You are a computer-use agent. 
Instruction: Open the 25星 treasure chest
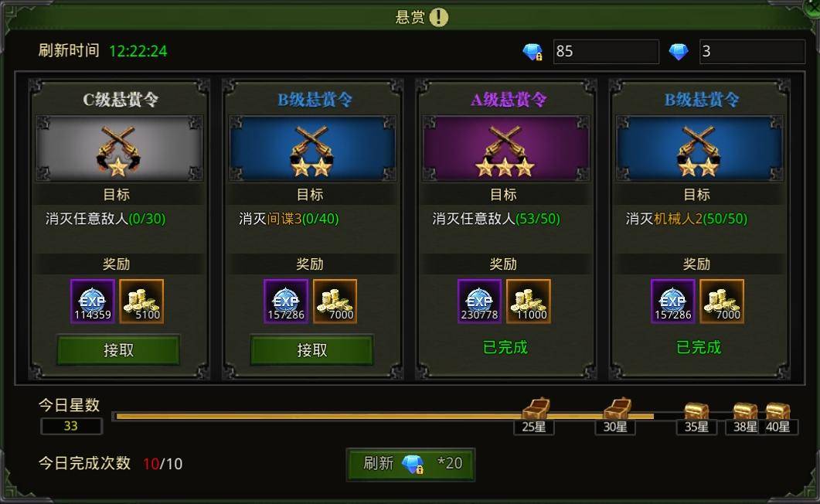pos(536,408)
